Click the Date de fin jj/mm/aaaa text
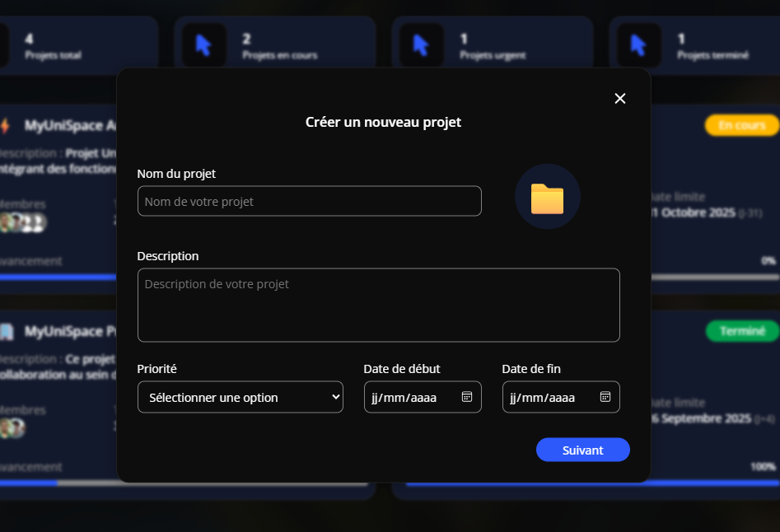The image size is (780, 532). click(542, 398)
